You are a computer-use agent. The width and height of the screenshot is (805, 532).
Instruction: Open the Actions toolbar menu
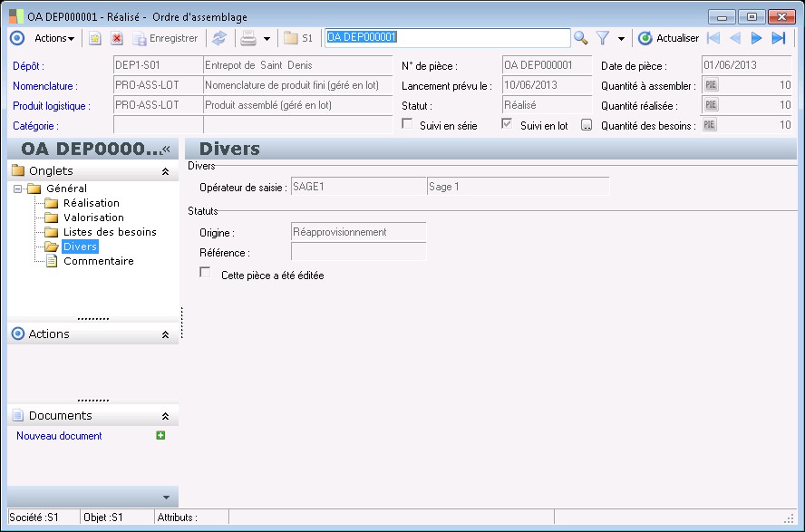coord(53,38)
